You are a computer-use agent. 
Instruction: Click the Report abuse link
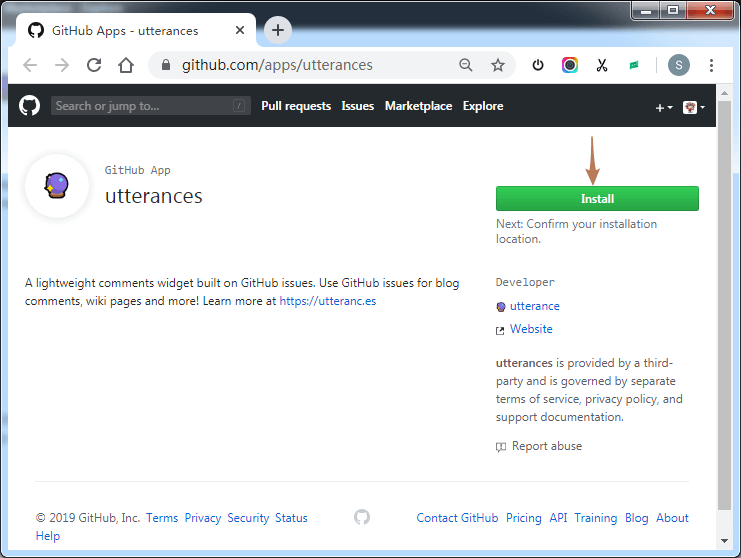[547, 446]
